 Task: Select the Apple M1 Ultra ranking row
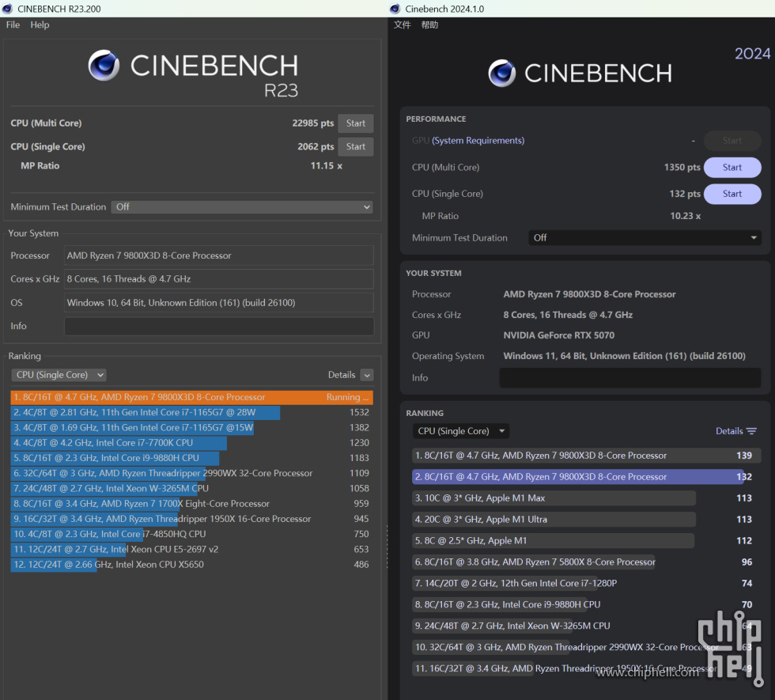[x=586, y=520]
